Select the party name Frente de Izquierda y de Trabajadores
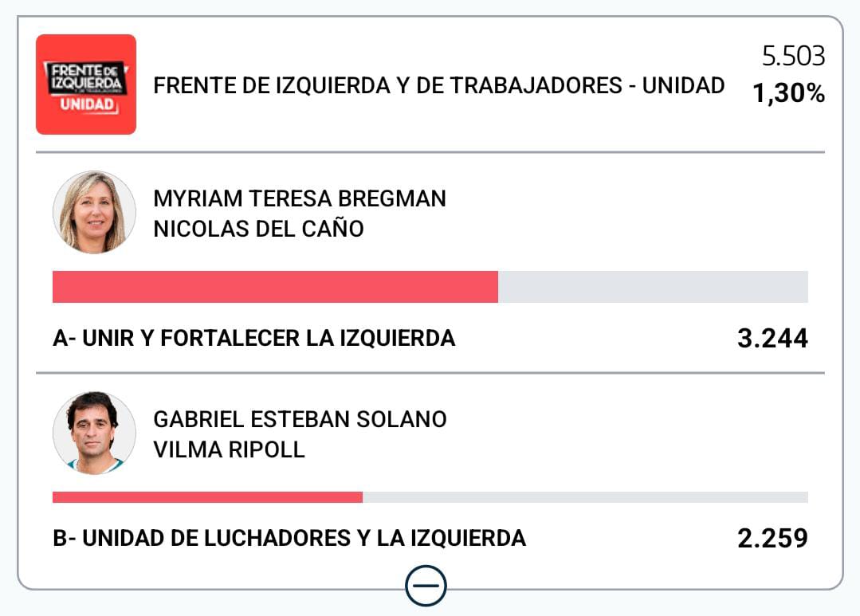The width and height of the screenshot is (860, 616). click(x=438, y=85)
